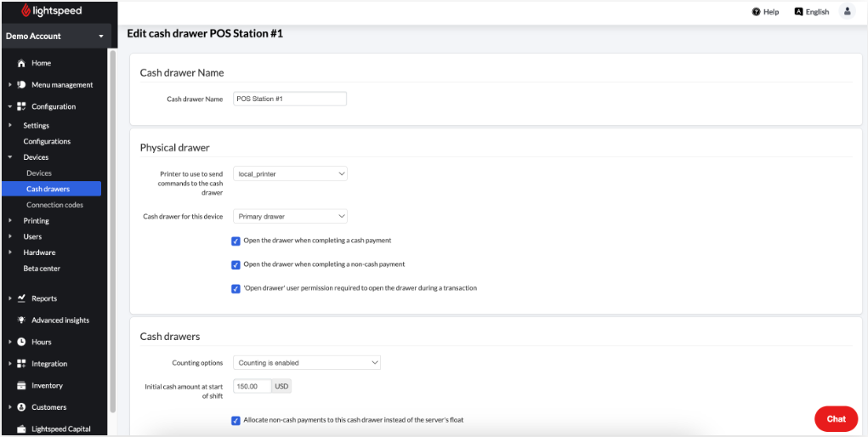Select Connection codes in sidebar
The width and height of the screenshot is (868, 437).
[54, 205]
